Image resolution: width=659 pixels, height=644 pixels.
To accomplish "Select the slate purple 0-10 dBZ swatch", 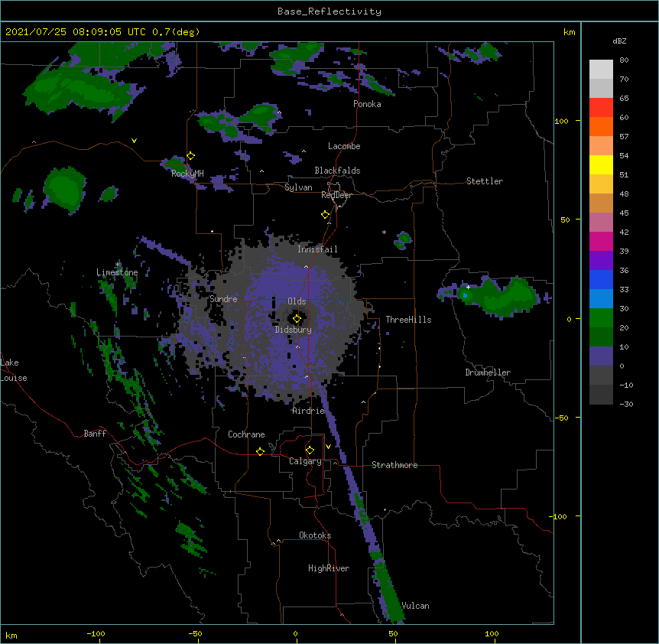I will point(601,356).
